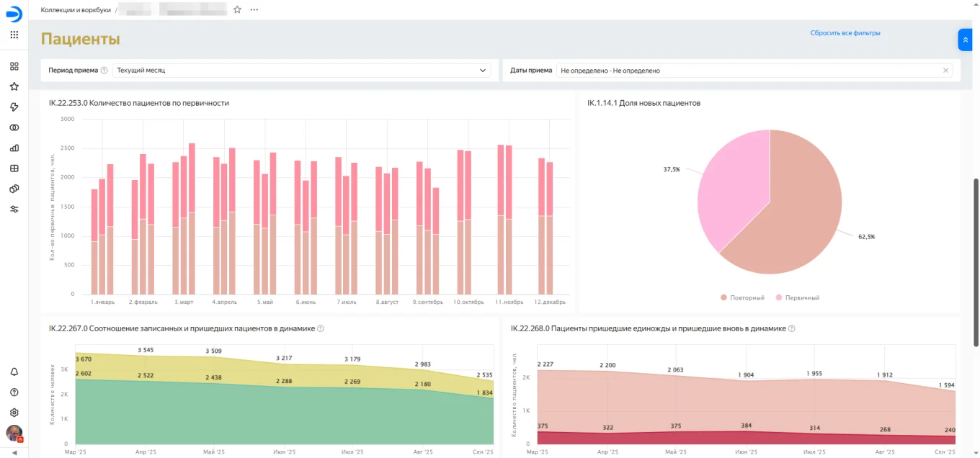
Task: Clear 'Даты приема' with the X button
Action: click(945, 71)
